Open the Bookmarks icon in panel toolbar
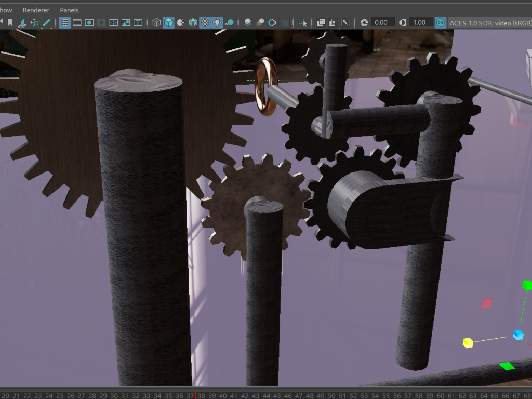 point(10,23)
